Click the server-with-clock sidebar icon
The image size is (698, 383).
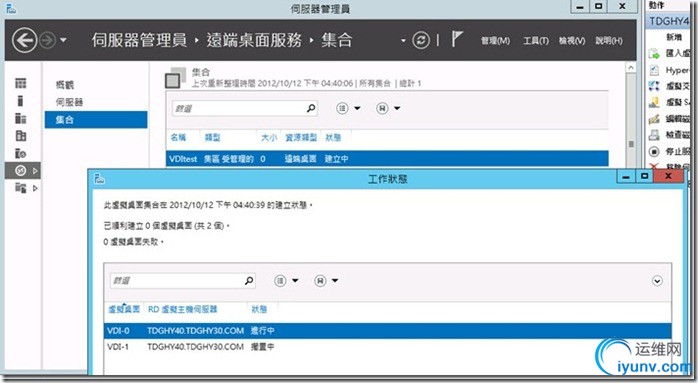pos(20,153)
